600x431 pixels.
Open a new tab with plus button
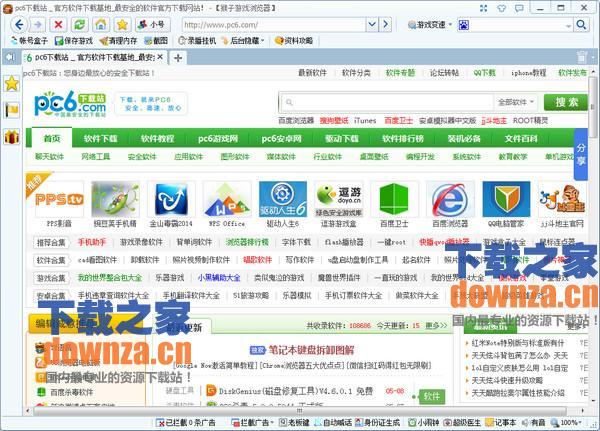point(178,58)
